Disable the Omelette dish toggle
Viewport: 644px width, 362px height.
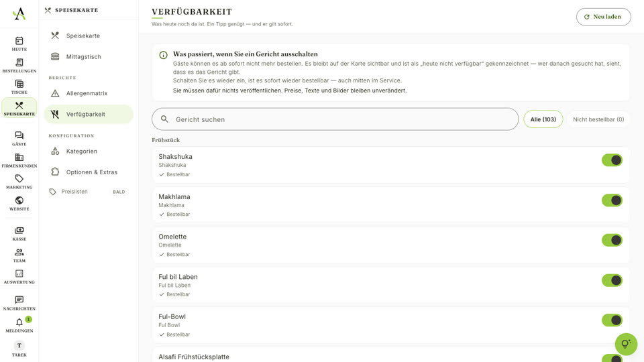click(612, 240)
